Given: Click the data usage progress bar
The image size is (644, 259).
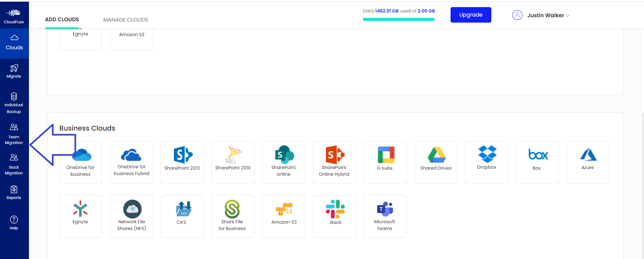Looking at the screenshot, I should point(399,19).
